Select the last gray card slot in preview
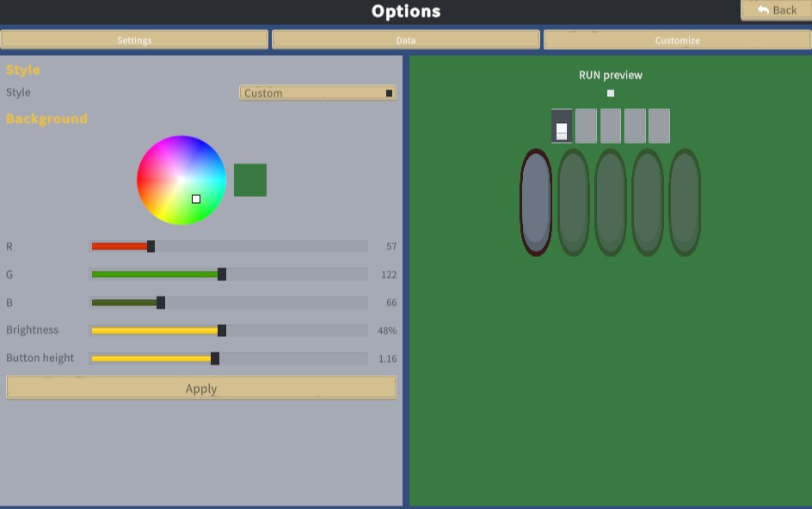 click(659, 126)
